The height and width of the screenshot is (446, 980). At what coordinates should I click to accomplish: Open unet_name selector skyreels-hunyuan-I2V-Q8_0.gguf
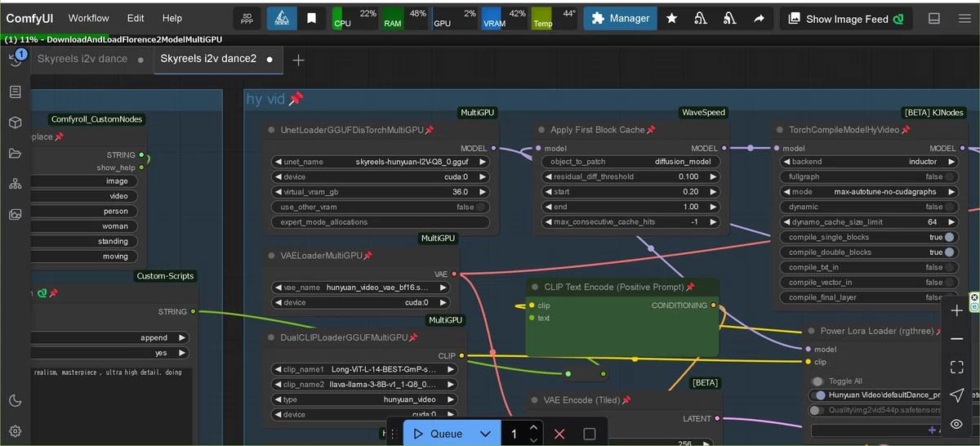pyautogui.click(x=381, y=162)
